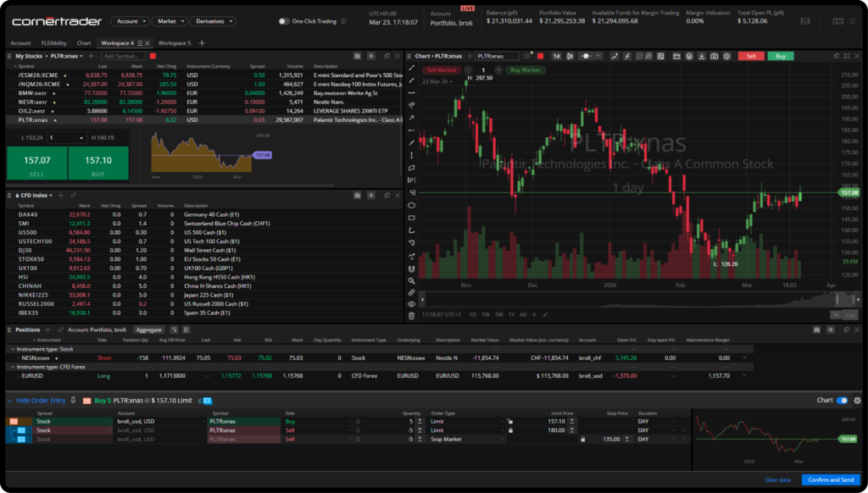
Task: Toggle One-Click Trading switch
Action: [283, 21]
